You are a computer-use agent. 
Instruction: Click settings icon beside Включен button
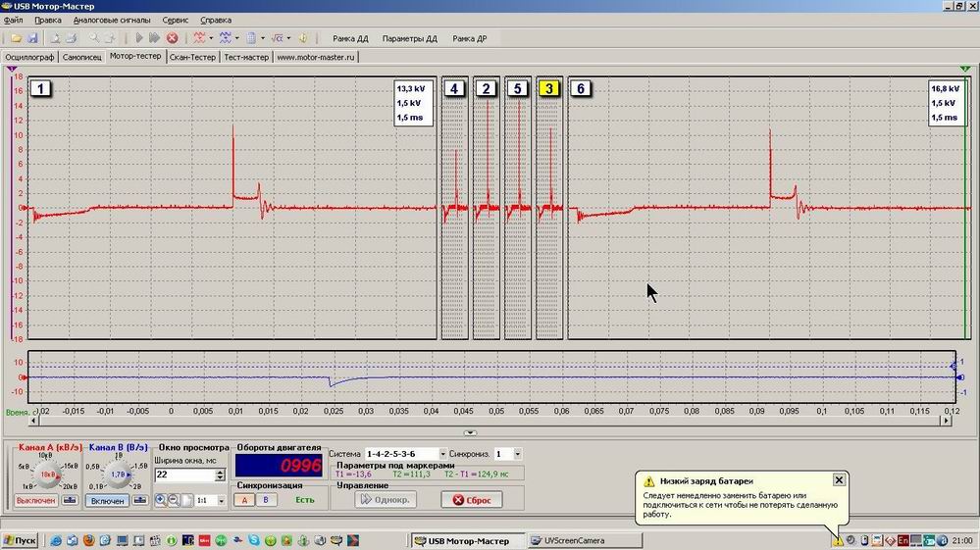[x=140, y=500]
